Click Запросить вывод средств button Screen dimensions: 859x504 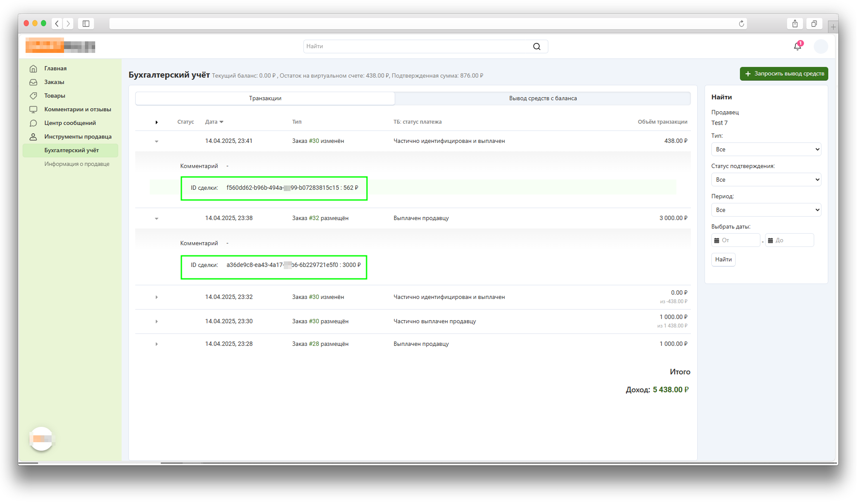point(783,73)
